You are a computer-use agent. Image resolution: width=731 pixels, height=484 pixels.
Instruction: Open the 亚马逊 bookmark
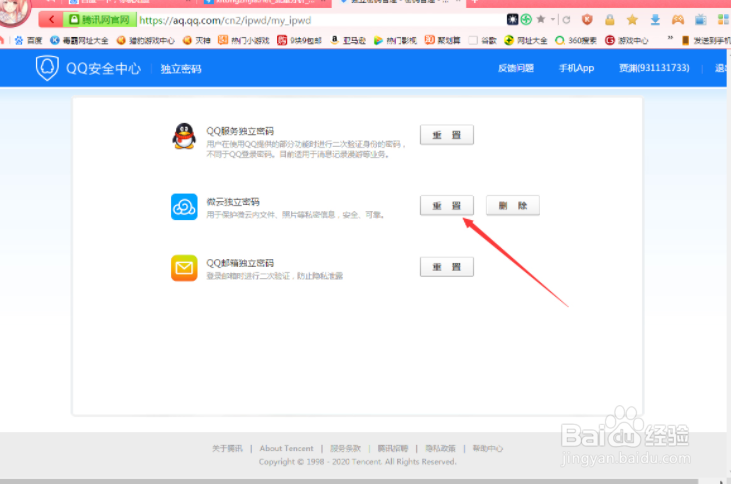tap(348, 41)
